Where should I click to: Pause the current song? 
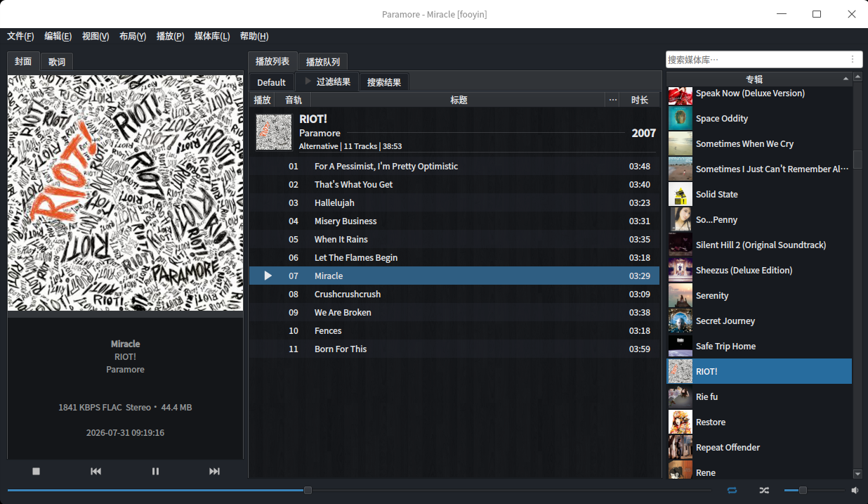tap(155, 471)
